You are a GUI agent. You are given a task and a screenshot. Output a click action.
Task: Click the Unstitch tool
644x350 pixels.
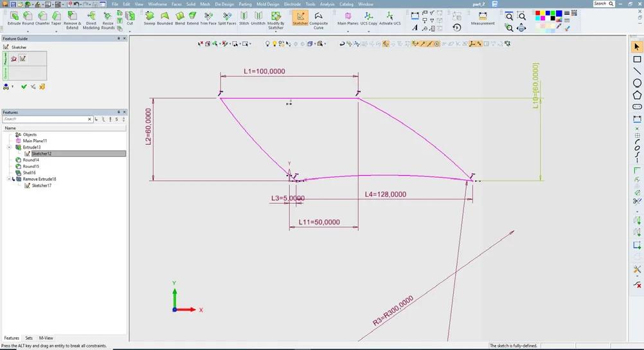click(258, 19)
